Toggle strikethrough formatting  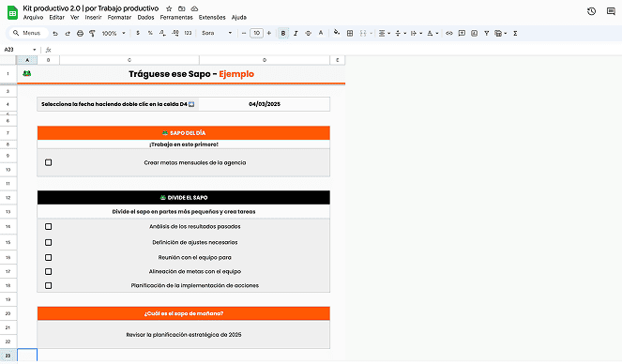pos(309,34)
